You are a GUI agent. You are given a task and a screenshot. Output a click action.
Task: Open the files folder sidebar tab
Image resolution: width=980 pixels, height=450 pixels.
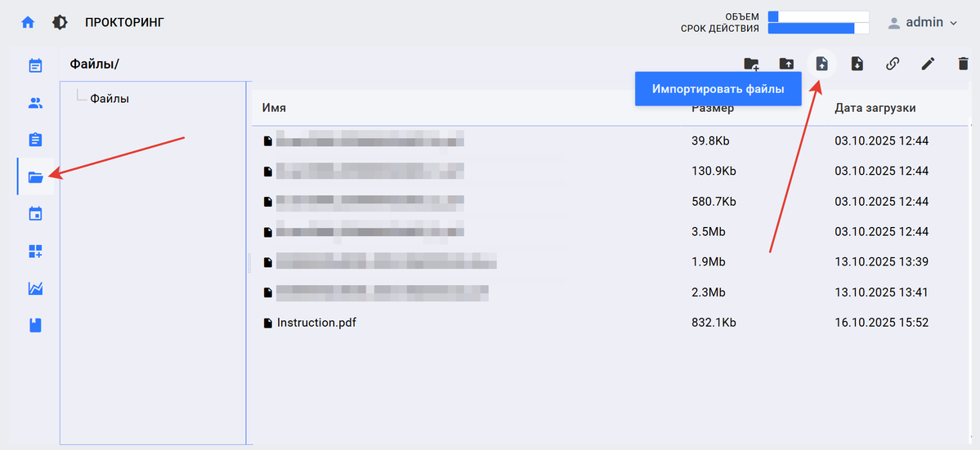[35, 176]
